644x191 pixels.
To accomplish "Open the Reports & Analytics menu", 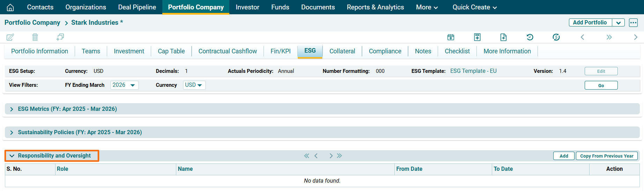I will [x=375, y=7].
